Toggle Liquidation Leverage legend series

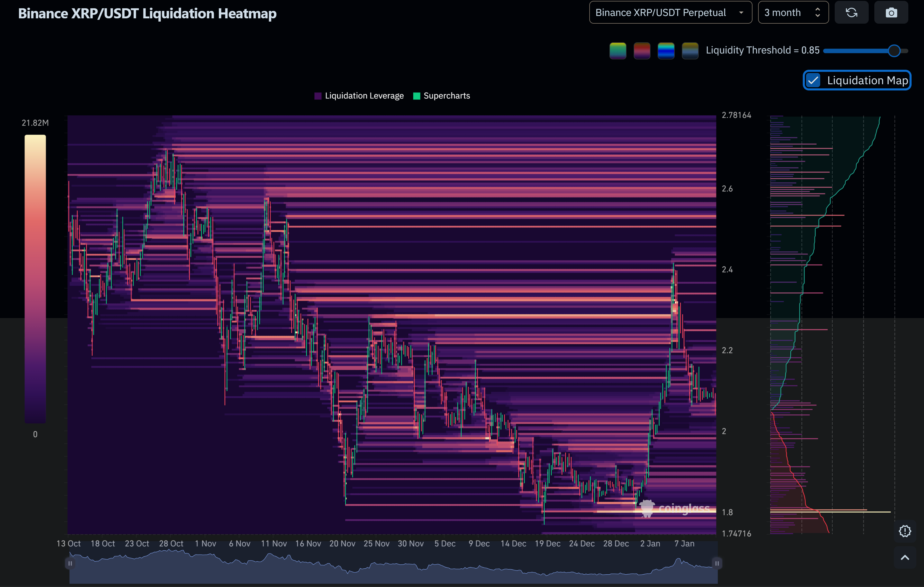(x=359, y=96)
